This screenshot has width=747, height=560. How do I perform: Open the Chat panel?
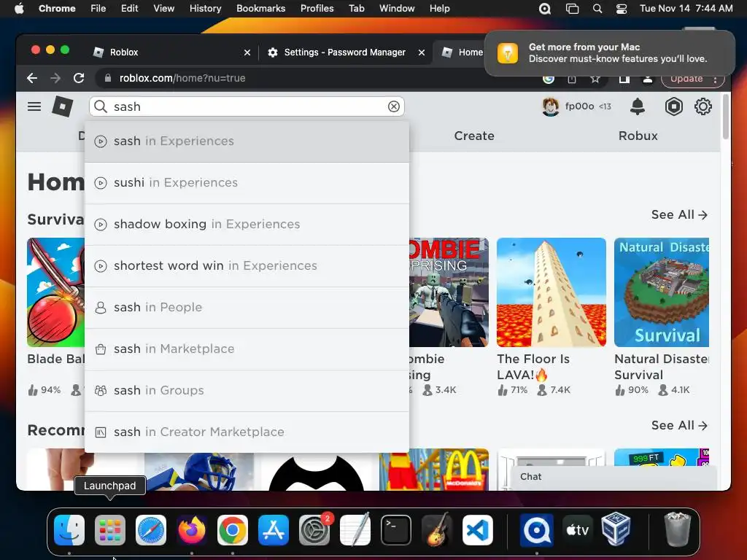(x=614, y=477)
